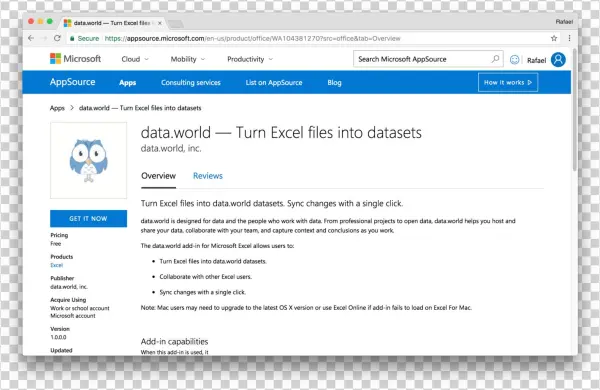This screenshot has width=600, height=390.
Task: Click the data.world owl logo
Action: (88, 160)
